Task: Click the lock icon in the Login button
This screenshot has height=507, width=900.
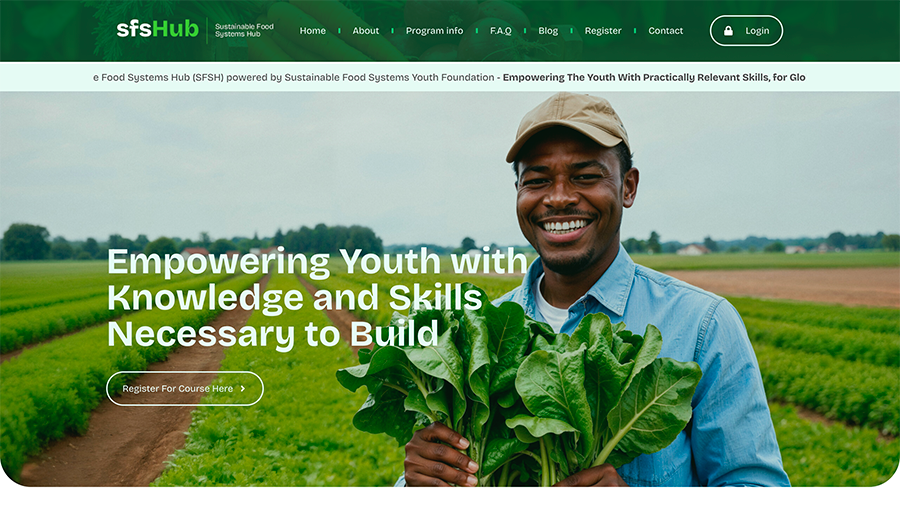Action: pos(728,31)
